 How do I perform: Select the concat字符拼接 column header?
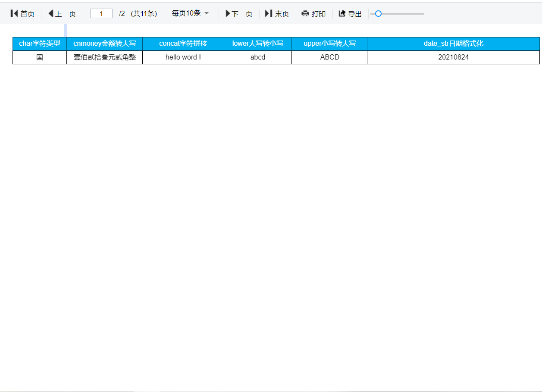[x=183, y=44]
